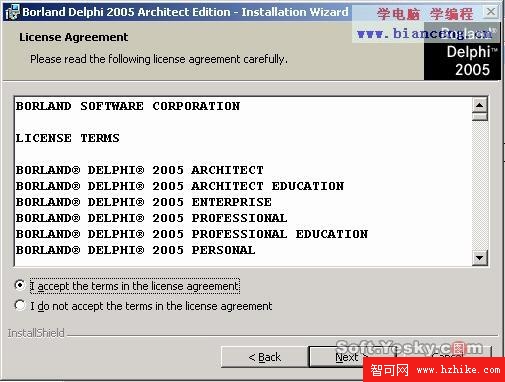505x382 pixels.
Task: Click the 'LICENSE TERMS' line
Action: pyautogui.click(x=67, y=138)
